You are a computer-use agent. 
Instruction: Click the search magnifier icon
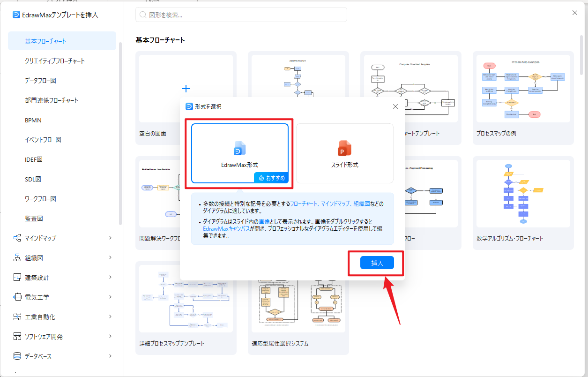[x=142, y=15]
